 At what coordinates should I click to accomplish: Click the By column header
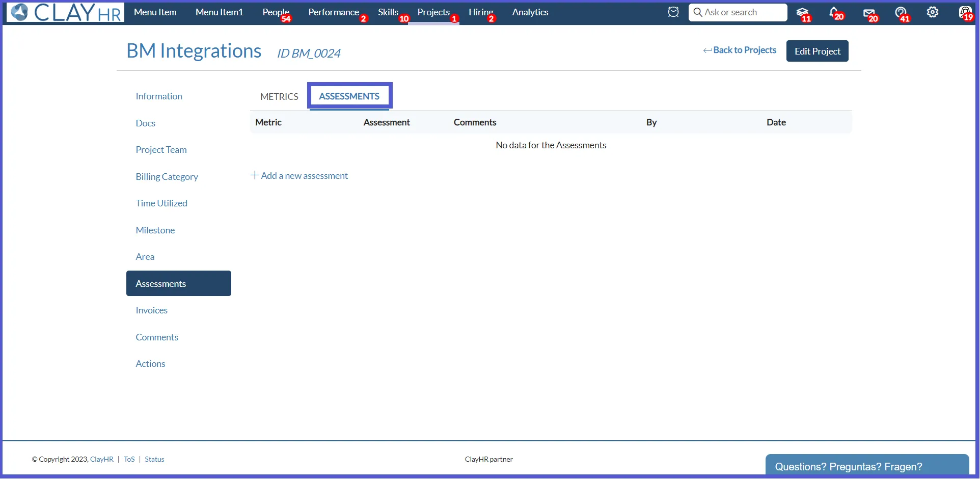[651, 122]
